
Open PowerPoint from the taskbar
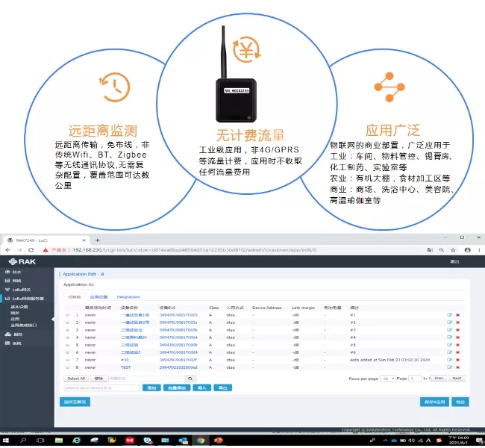pos(219,440)
